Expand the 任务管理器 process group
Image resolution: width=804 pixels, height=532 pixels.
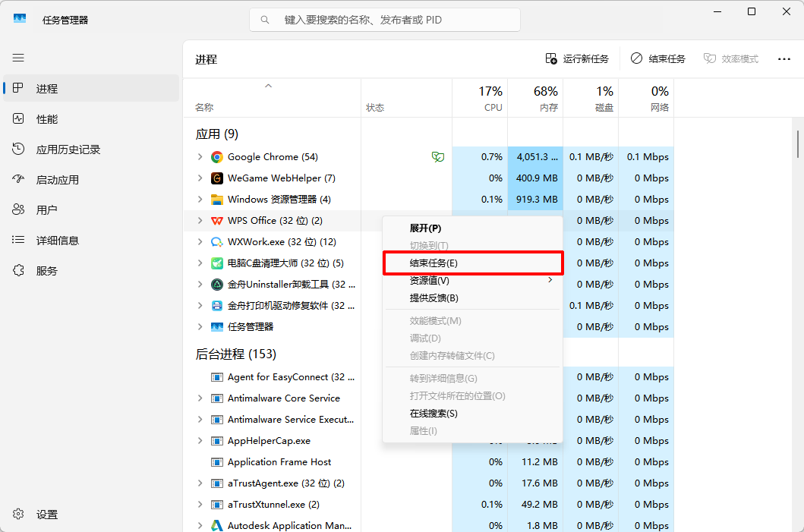200,327
